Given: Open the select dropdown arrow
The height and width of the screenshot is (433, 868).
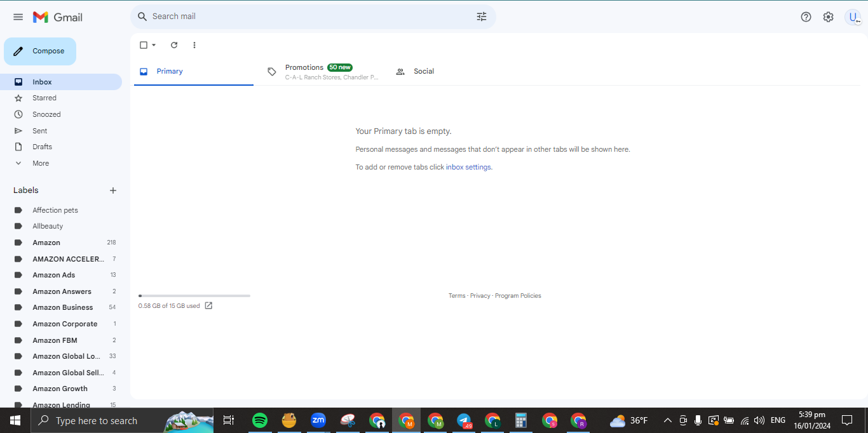Looking at the screenshot, I should coord(154,45).
